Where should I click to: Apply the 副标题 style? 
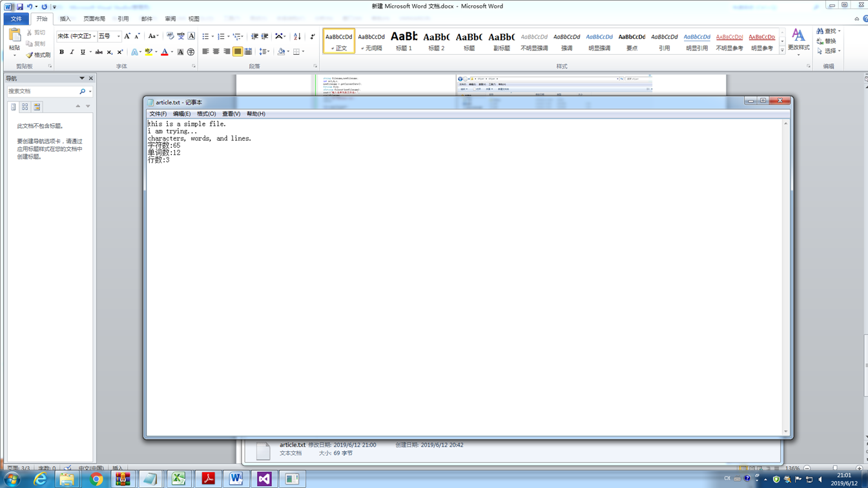click(501, 41)
